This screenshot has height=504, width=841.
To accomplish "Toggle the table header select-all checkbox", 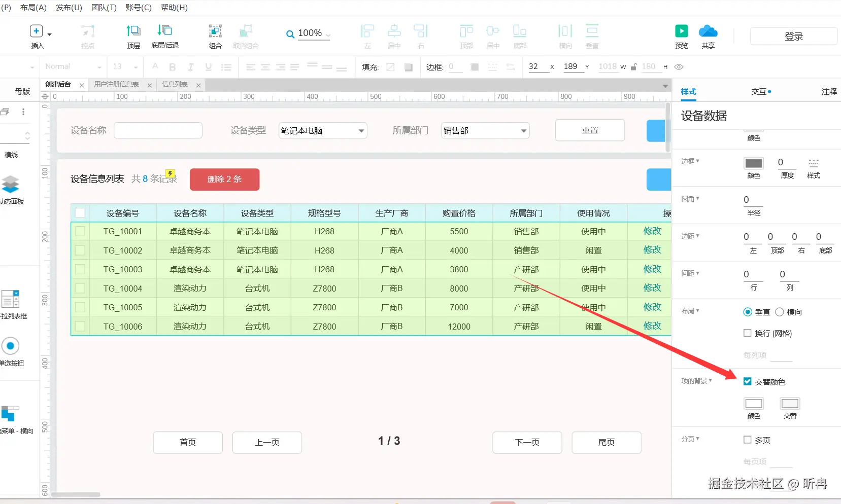I will point(80,213).
